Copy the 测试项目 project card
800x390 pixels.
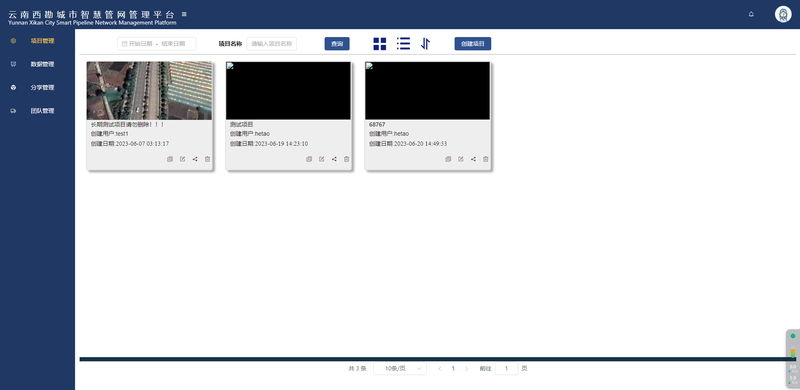click(309, 159)
